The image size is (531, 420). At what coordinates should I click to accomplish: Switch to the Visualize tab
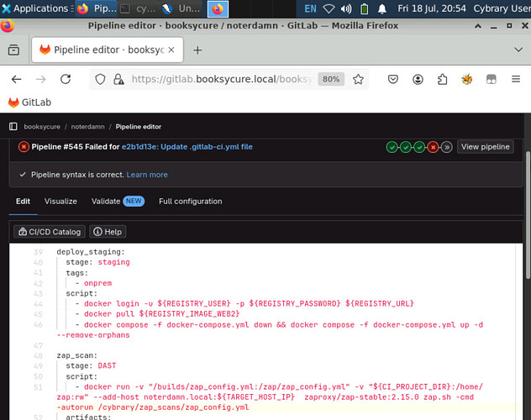[60, 202]
